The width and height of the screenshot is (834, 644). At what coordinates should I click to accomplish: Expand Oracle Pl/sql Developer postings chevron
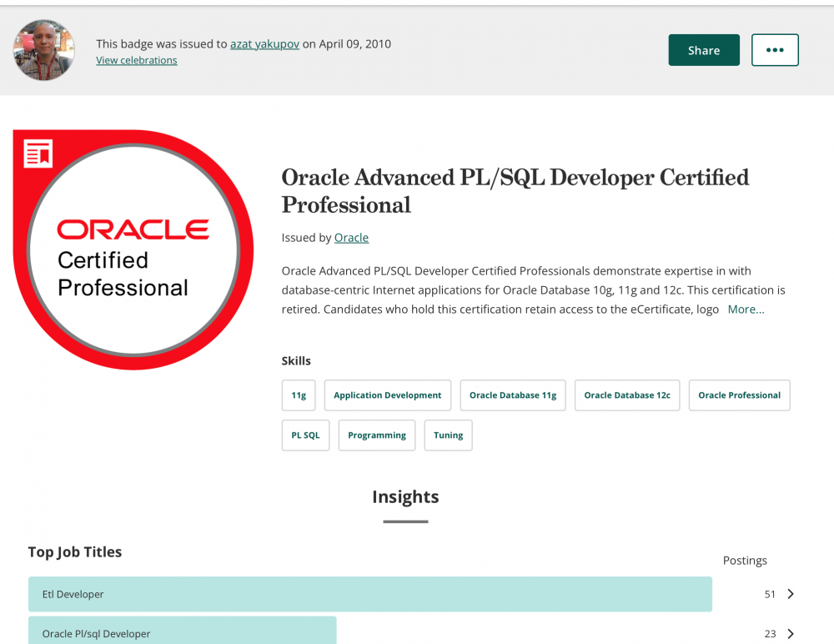coord(791,634)
